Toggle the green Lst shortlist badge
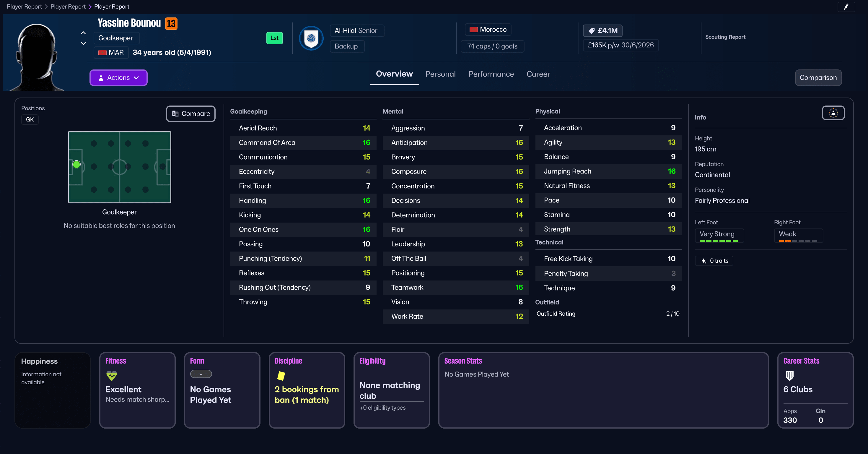Image resolution: width=868 pixels, height=454 pixels. 274,38
